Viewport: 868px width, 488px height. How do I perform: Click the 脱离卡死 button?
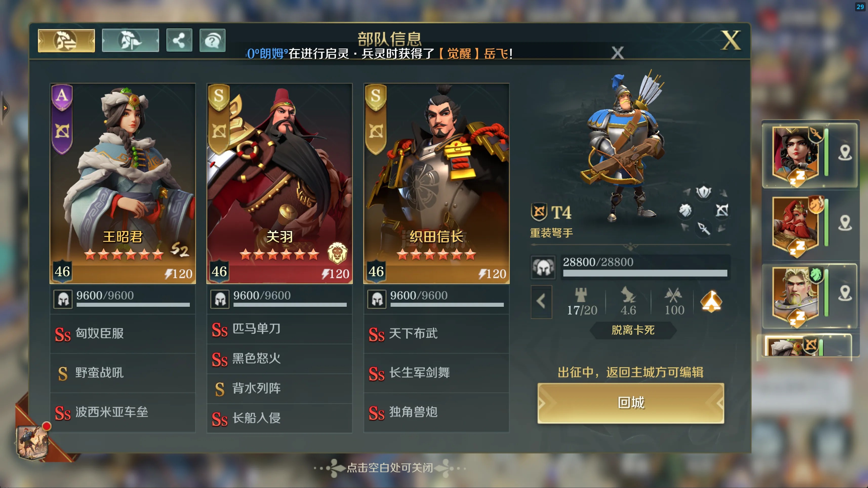tap(633, 330)
